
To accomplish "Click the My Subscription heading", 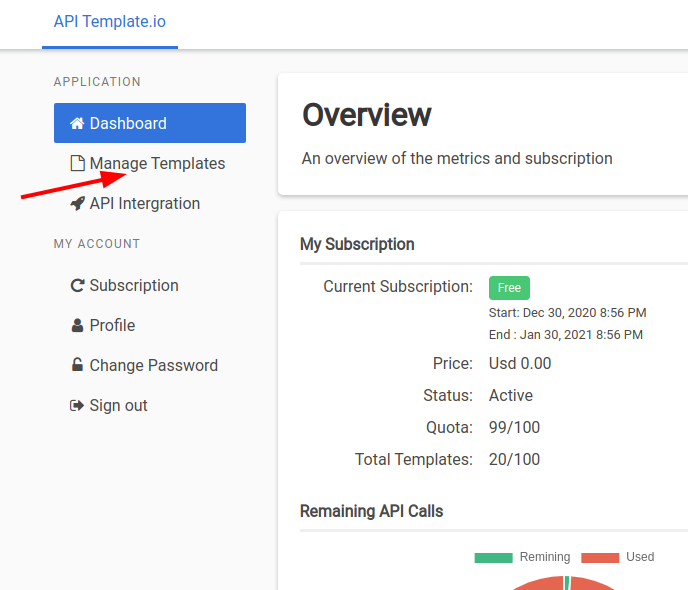I will [357, 244].
